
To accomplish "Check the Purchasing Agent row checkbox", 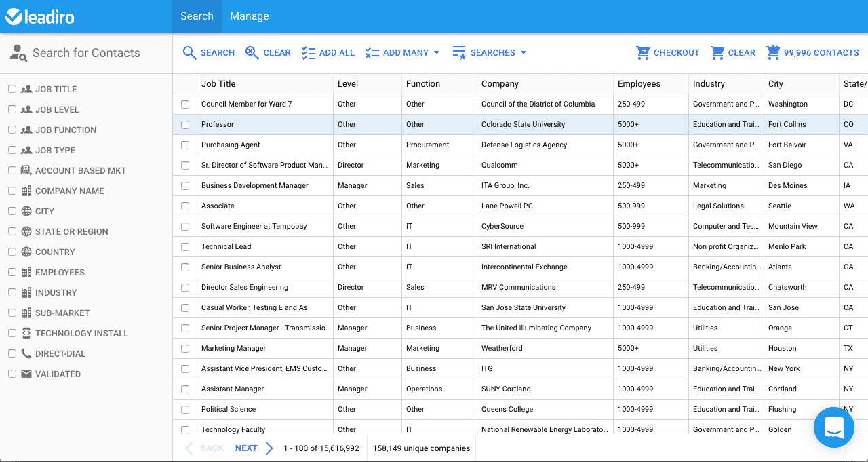I will [185, 145].
